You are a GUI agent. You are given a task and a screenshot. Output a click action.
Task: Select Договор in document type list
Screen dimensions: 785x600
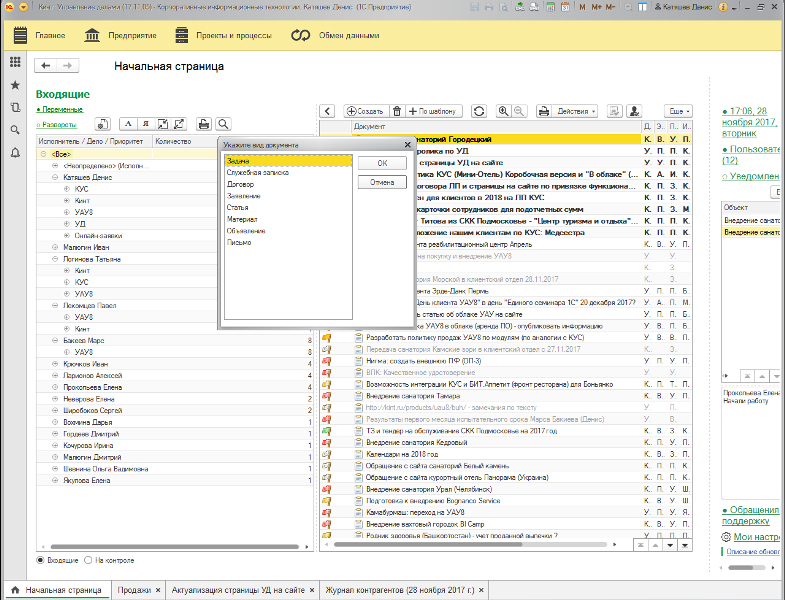click(x=241, y=184)
